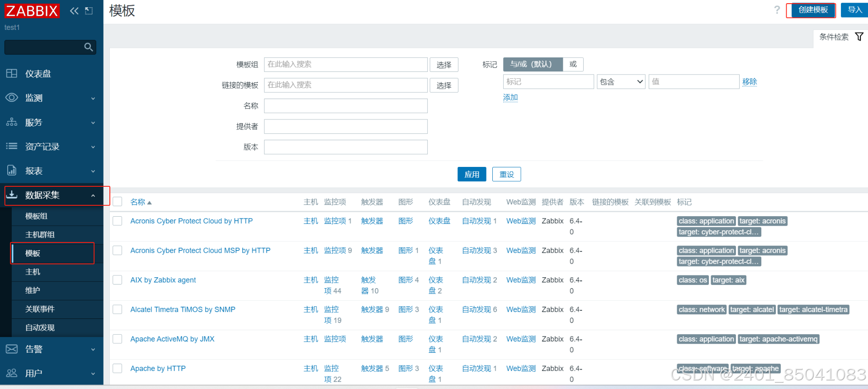Click the 创建模板 button

click(813, 10)
